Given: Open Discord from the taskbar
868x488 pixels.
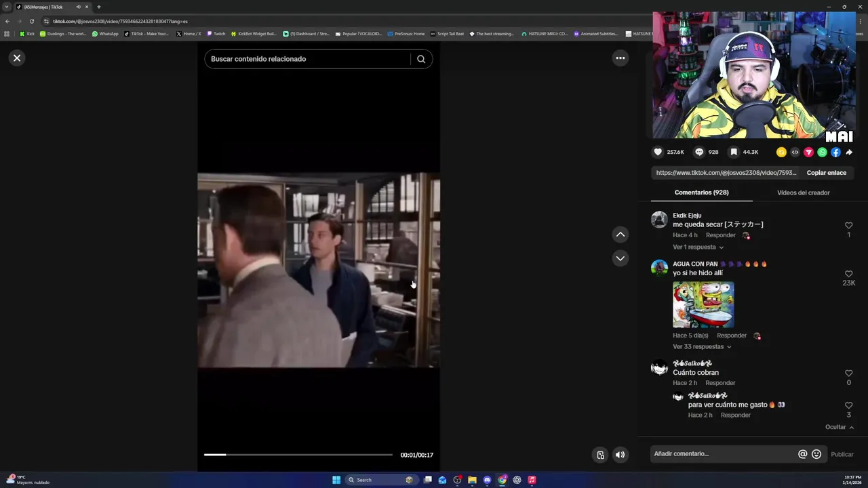Looking at the screenshot, I should (487, 480).
